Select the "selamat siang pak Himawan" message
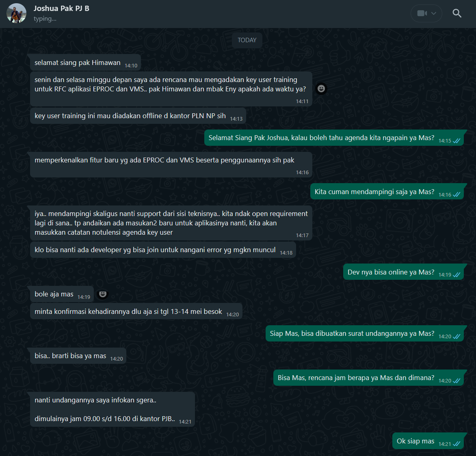This screenshot has width=476, height=456. pos(78,63)
